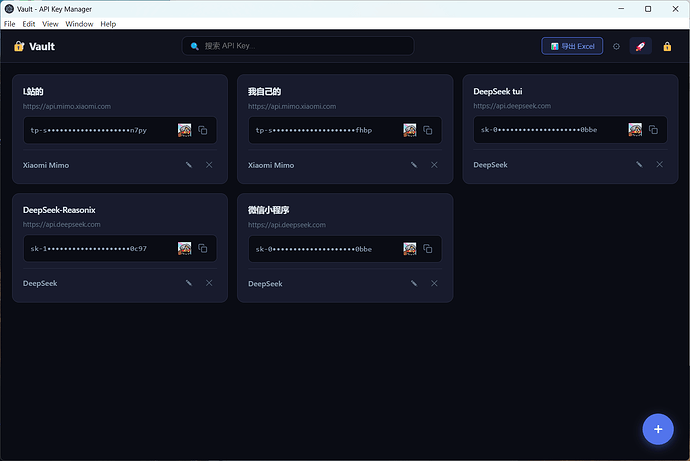Open the Help menu

coord(108,24)
